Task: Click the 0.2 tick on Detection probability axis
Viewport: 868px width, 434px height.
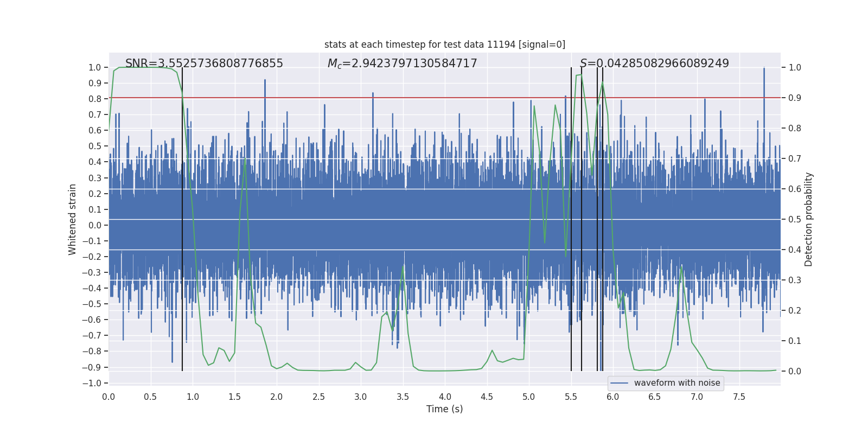Action: 795,310
